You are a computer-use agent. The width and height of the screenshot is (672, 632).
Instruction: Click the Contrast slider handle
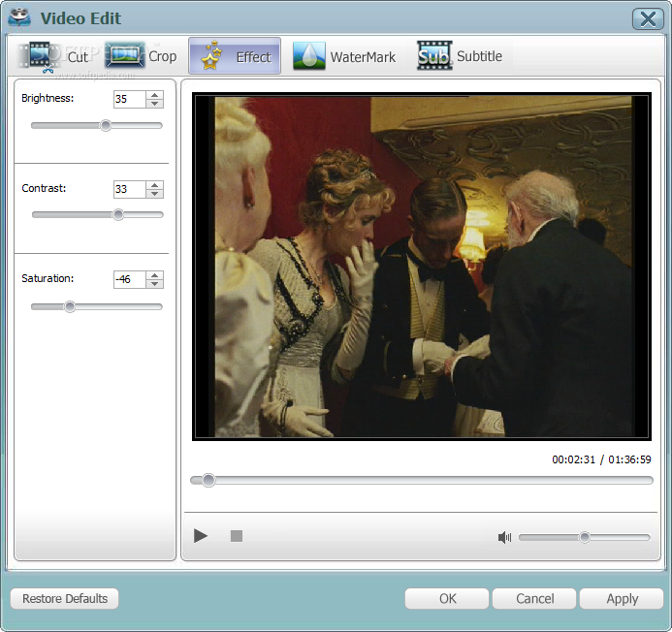pos(118,214)
